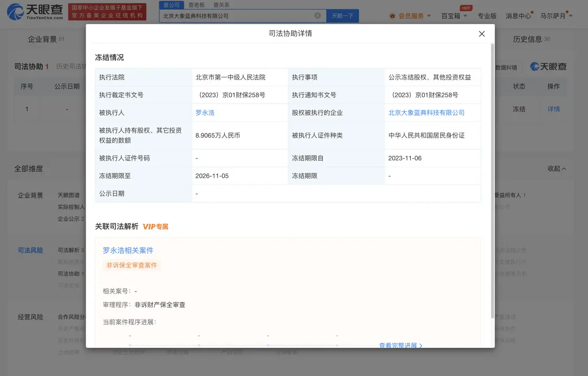Click the 天眼查 logo in the top-left header
This screenshot has width=588, height=376.
point(35,12)
